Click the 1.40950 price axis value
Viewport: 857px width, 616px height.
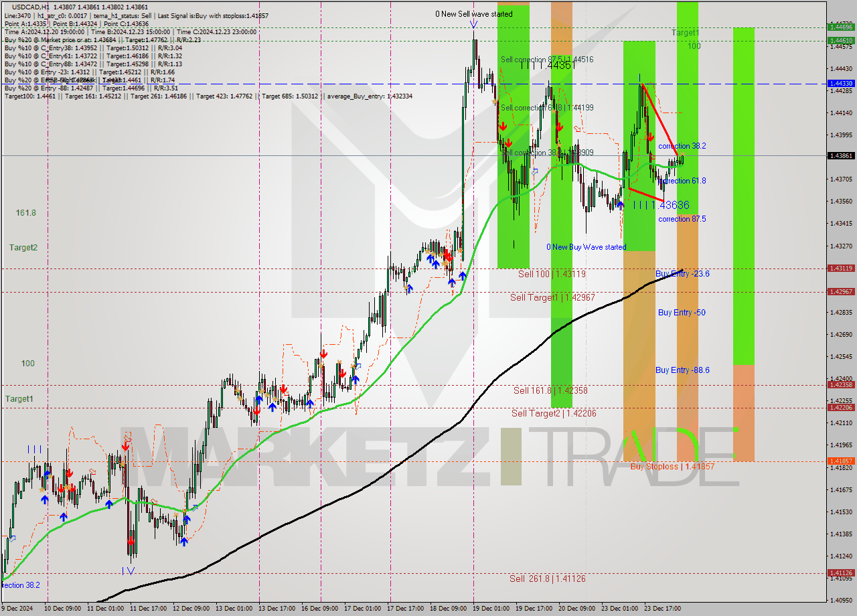(x=841, y=601)
